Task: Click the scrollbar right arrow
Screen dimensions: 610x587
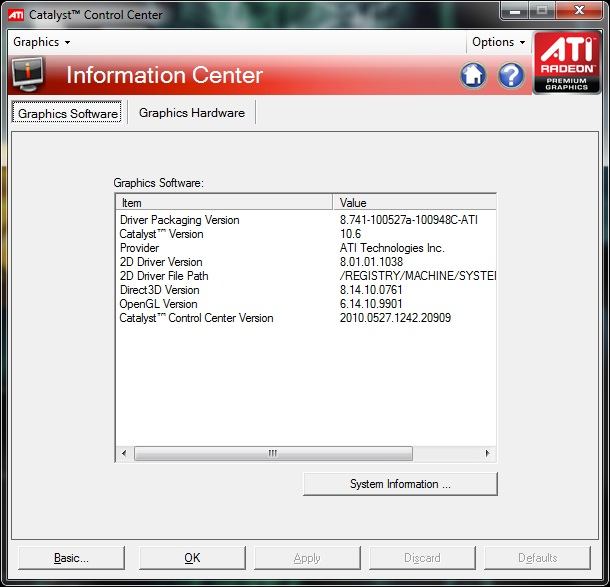Action: [x=487, y=453]
